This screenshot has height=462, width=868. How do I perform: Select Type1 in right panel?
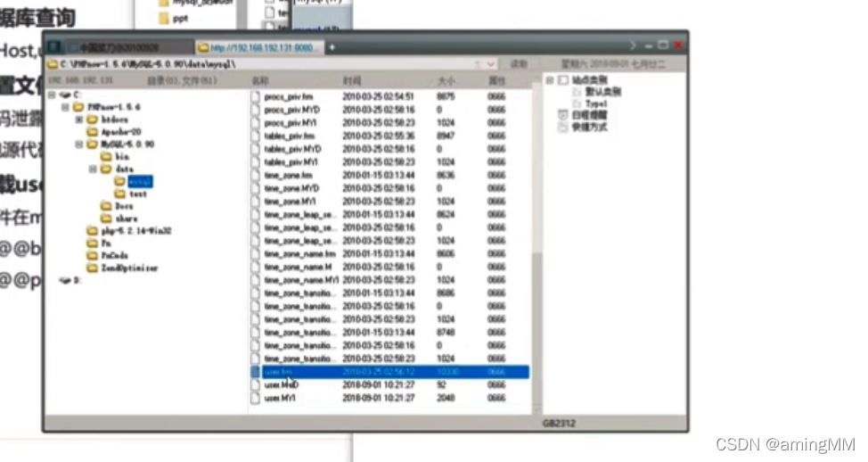(x=595, y=103)
